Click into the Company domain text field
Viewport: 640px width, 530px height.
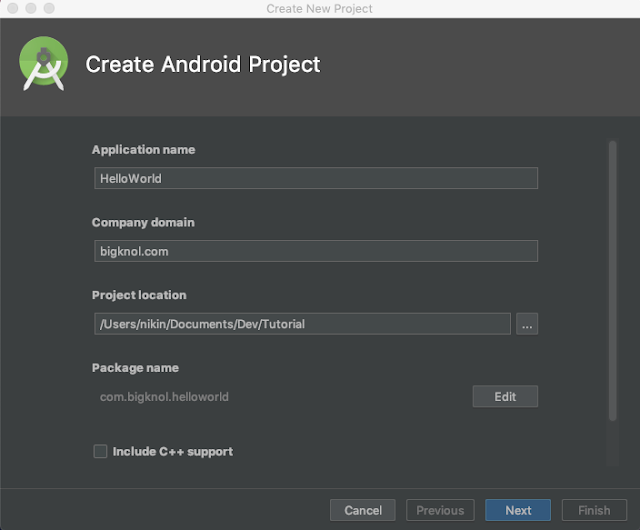pos(315,251)
